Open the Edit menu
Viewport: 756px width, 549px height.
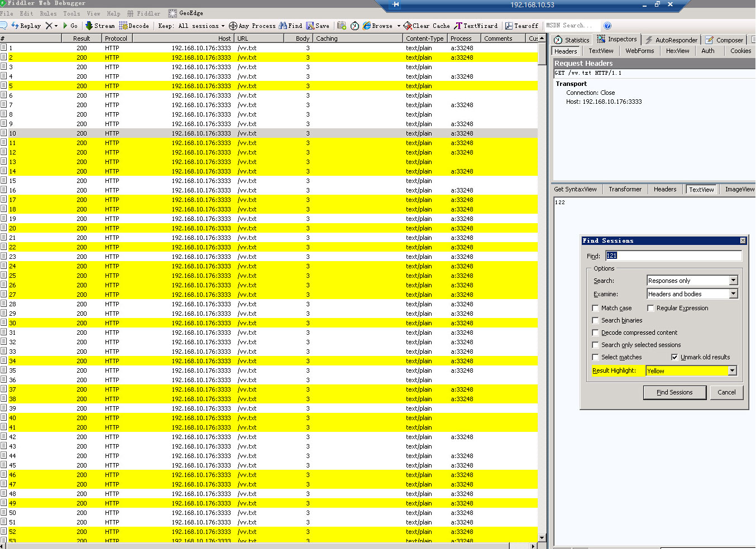pyautogui.click(x=26, y=13)
